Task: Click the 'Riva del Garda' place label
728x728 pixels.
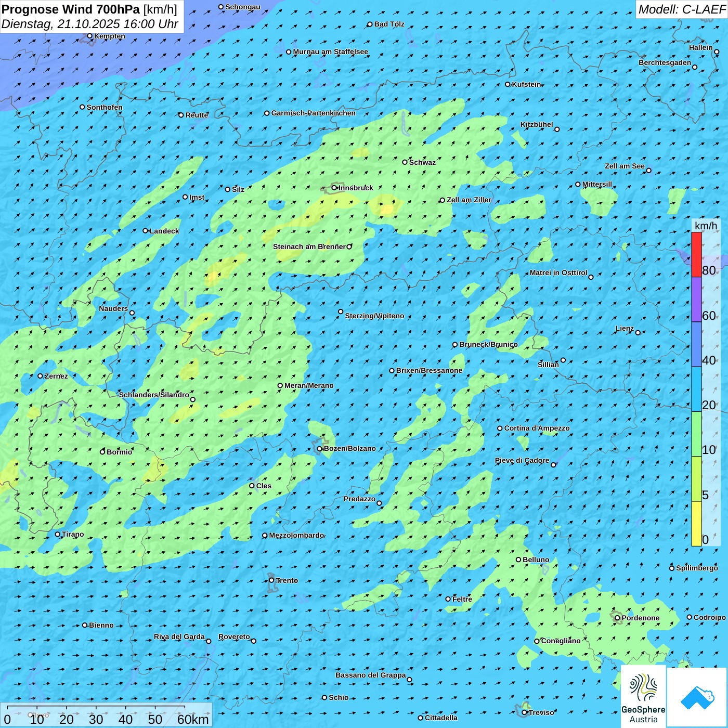Action: point(179,637)
